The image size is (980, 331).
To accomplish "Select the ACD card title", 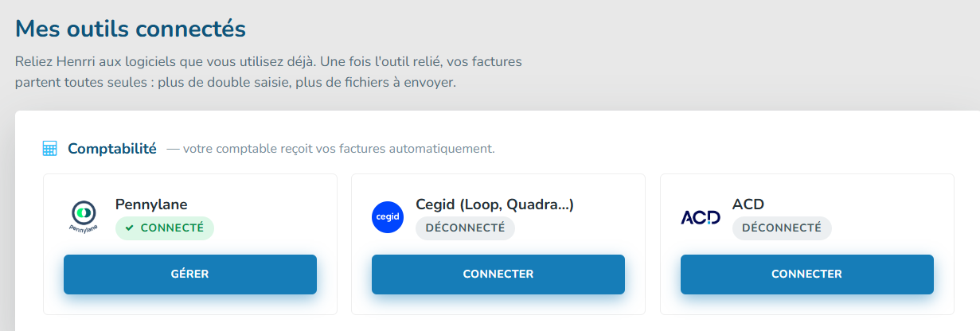I will [x=748, y=204].
